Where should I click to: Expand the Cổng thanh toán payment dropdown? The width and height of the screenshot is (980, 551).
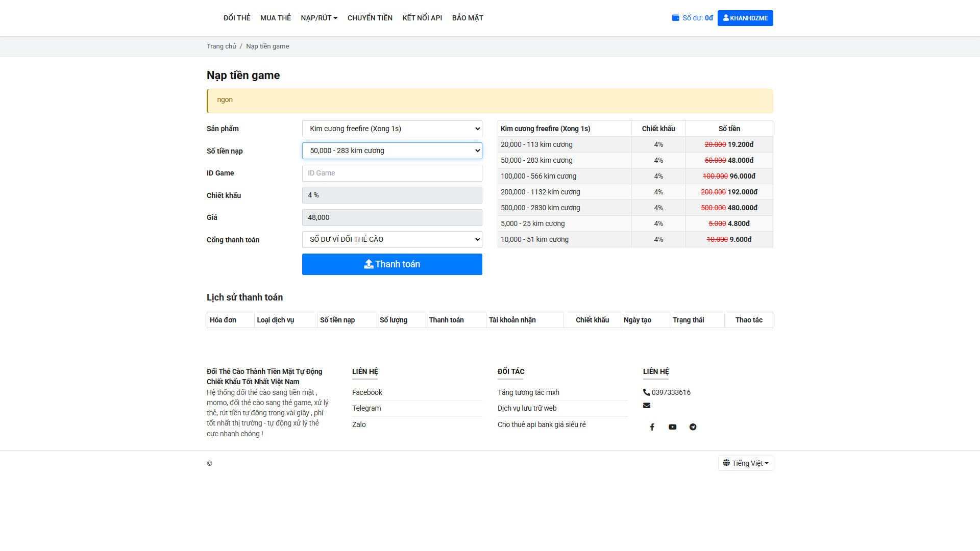391,239
